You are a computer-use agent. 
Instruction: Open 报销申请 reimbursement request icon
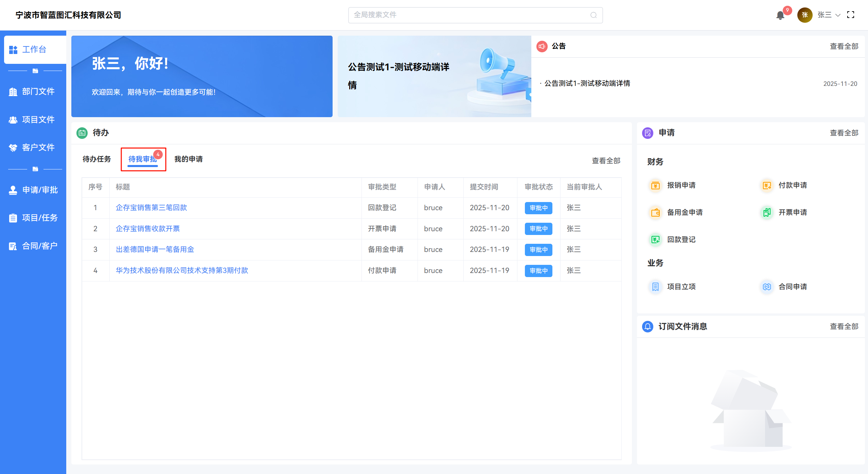[655, 185]
